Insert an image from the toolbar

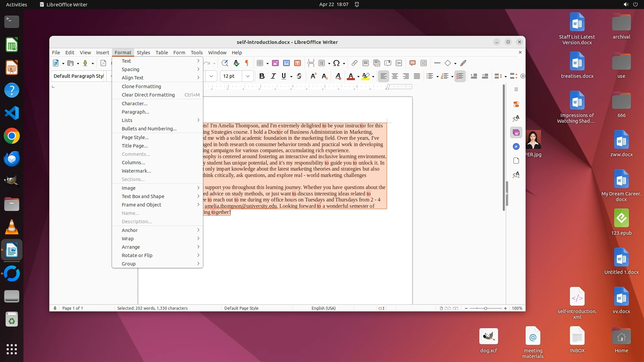(275, 63)
